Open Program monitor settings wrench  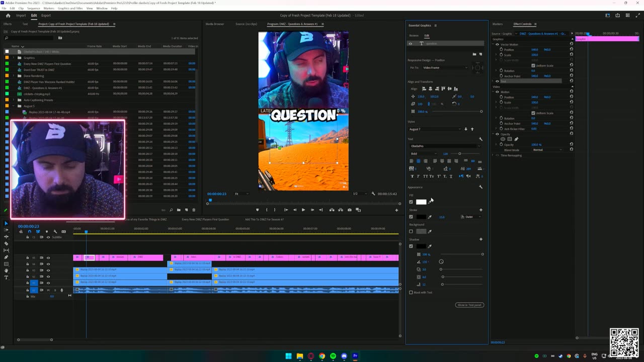[x=373, y=194]
